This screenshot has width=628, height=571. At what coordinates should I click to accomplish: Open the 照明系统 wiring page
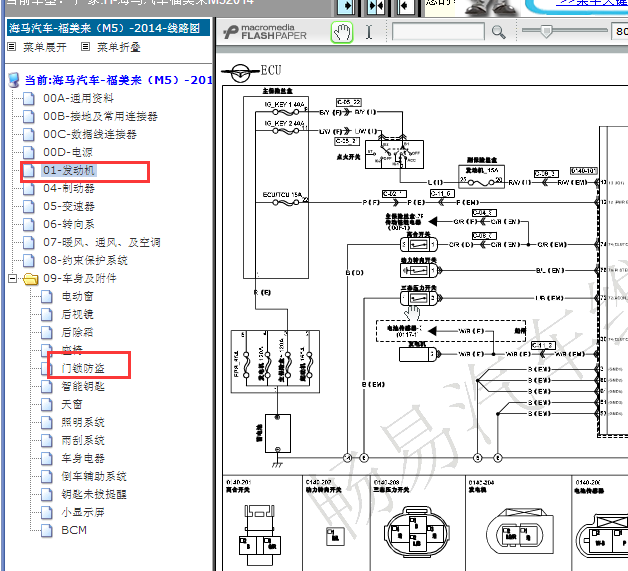[x=83, y=422]
